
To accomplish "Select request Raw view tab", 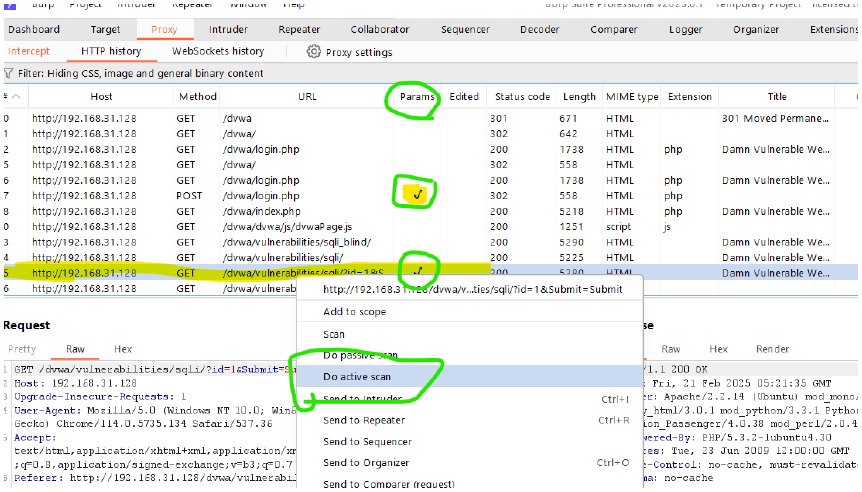I will click(x=75, y=349).
